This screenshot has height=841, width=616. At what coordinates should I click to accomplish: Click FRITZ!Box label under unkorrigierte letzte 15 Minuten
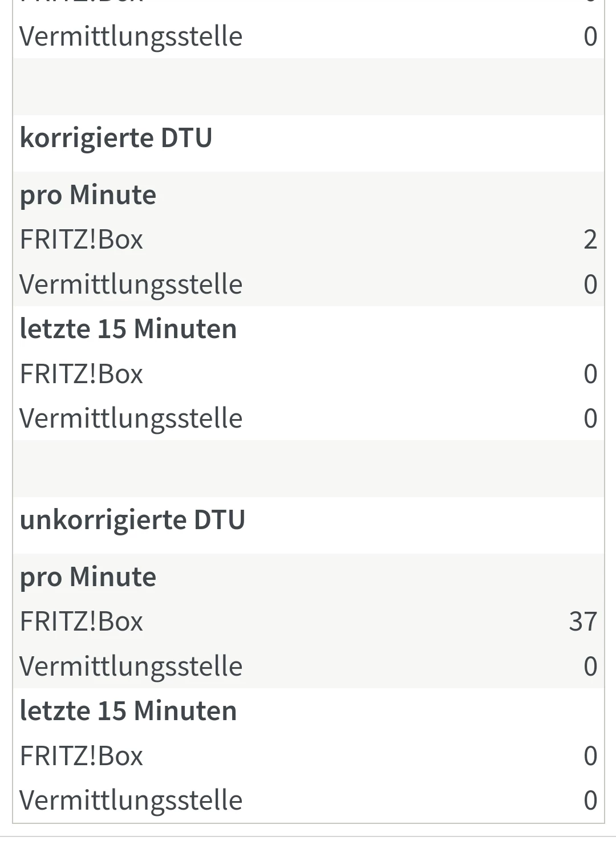[81, 756]
